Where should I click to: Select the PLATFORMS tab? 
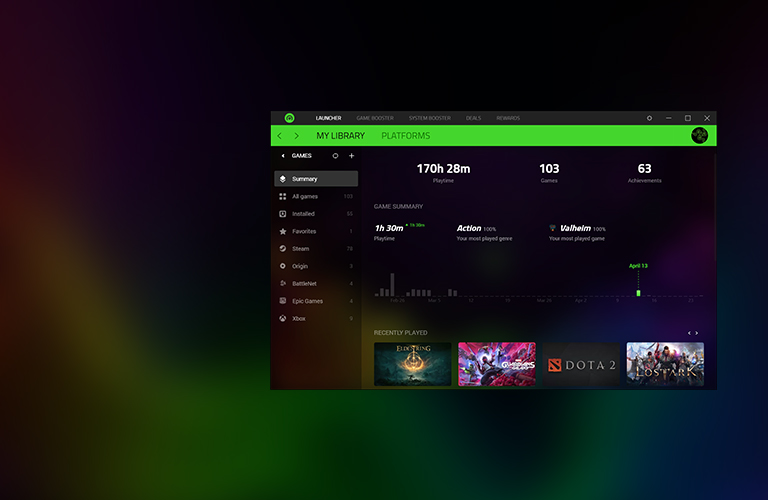(406, 136)
